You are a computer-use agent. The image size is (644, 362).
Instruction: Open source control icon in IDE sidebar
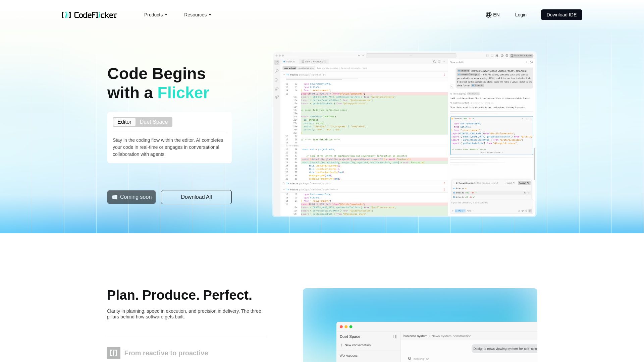[x=277, y=80]
